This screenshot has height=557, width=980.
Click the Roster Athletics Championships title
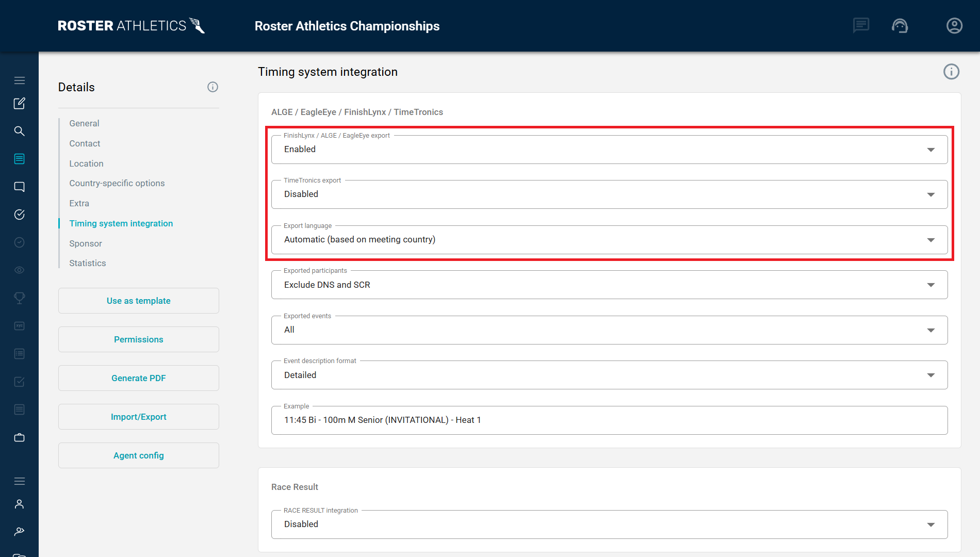tap(347, 26)
